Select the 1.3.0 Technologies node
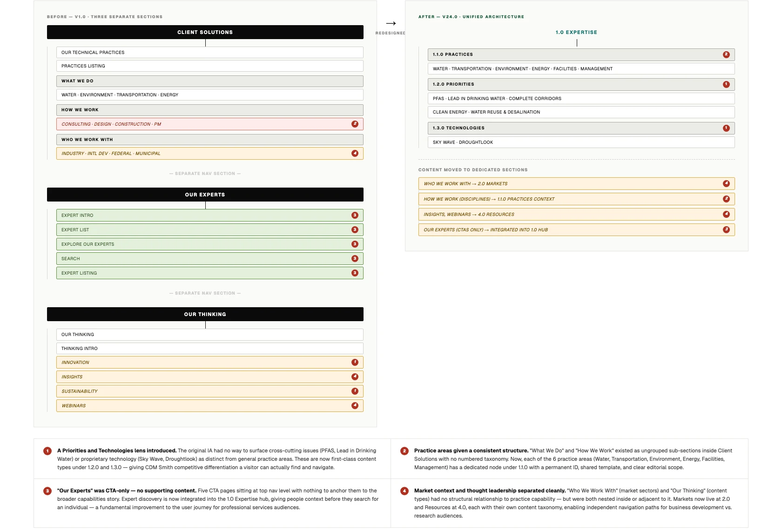Image resolution: width=782 pixels, height=532 pixels. tap(581, 128)
